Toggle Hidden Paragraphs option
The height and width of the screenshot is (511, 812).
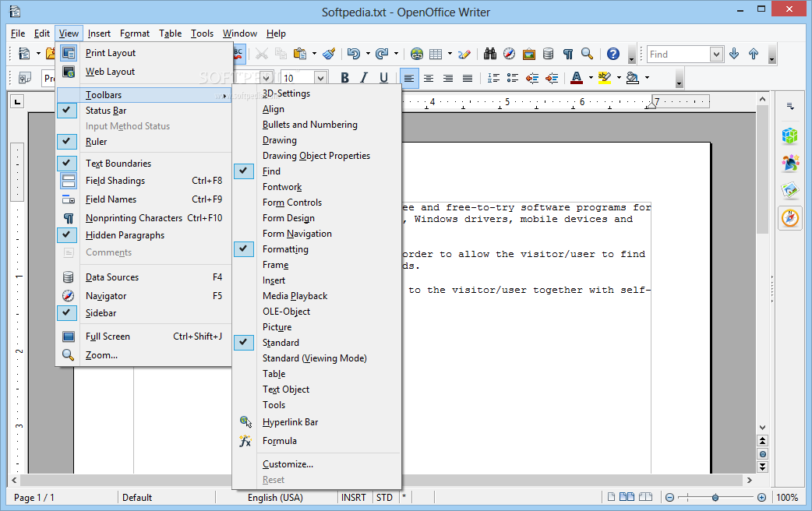143,235
